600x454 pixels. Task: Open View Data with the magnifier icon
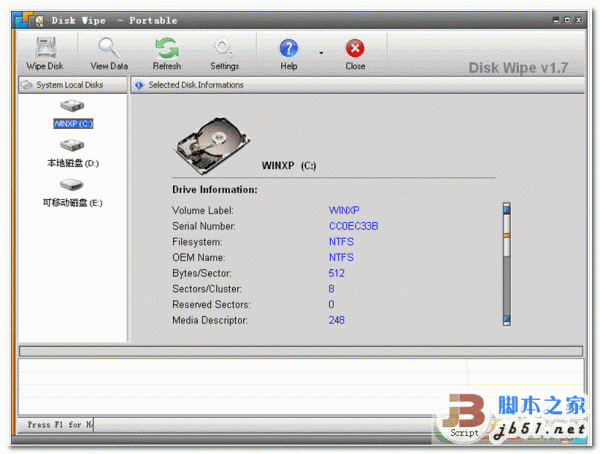(x=109, y=47)
